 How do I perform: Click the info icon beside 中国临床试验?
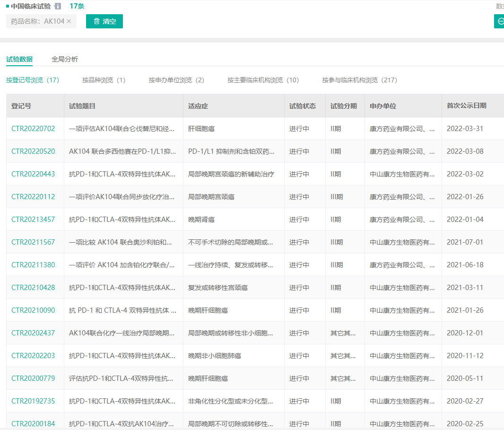pyautogui.click(x=57, y=7)
